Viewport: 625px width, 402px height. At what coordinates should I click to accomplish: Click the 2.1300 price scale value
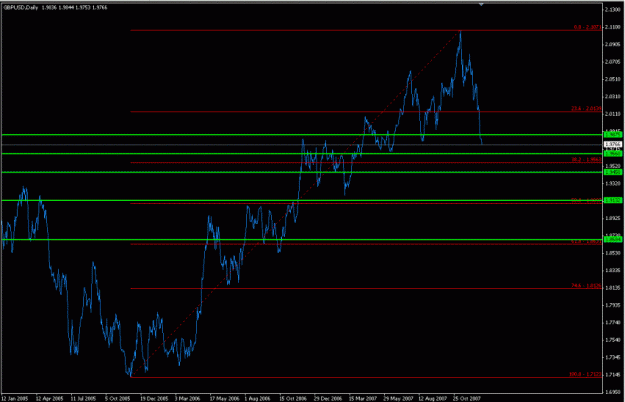[612, 10]
